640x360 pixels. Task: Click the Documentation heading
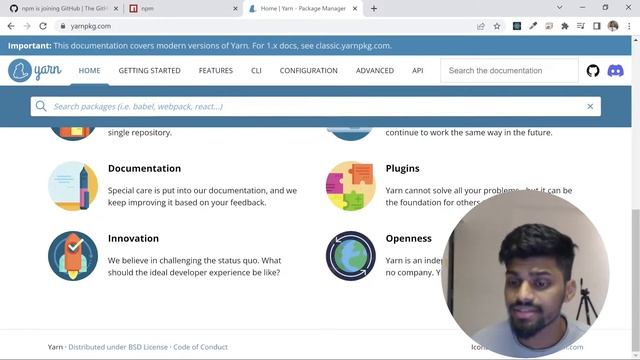[144, 168]
